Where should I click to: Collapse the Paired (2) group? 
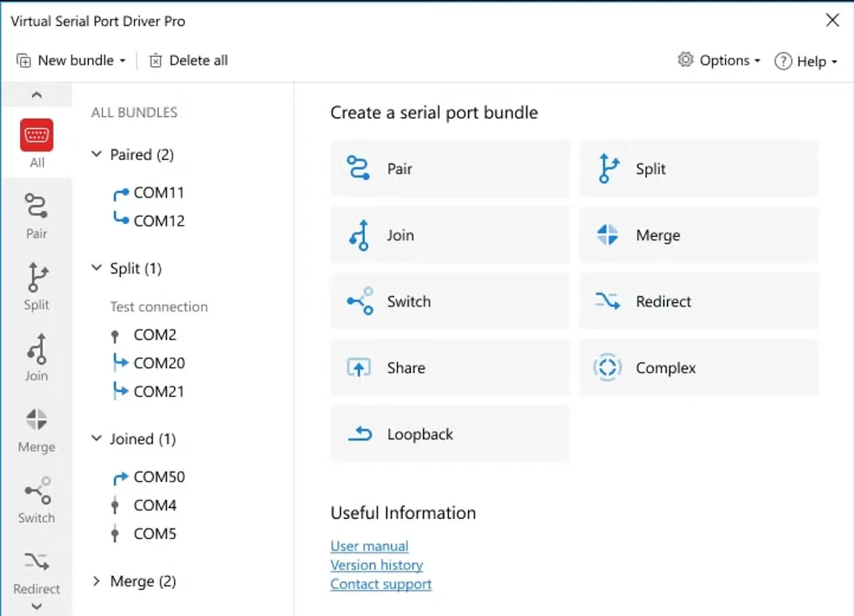pos(96,154)
